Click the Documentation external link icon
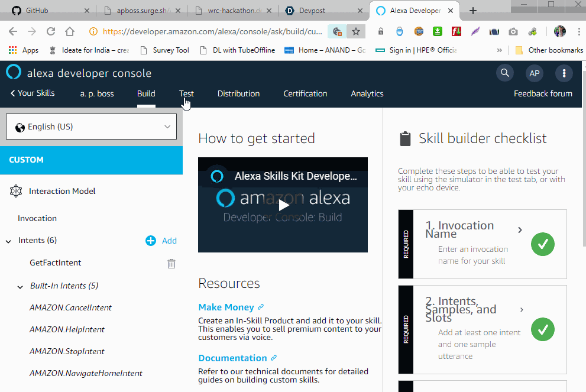The image size is (586, 392). pyautogui.click(x=274, y=358)
